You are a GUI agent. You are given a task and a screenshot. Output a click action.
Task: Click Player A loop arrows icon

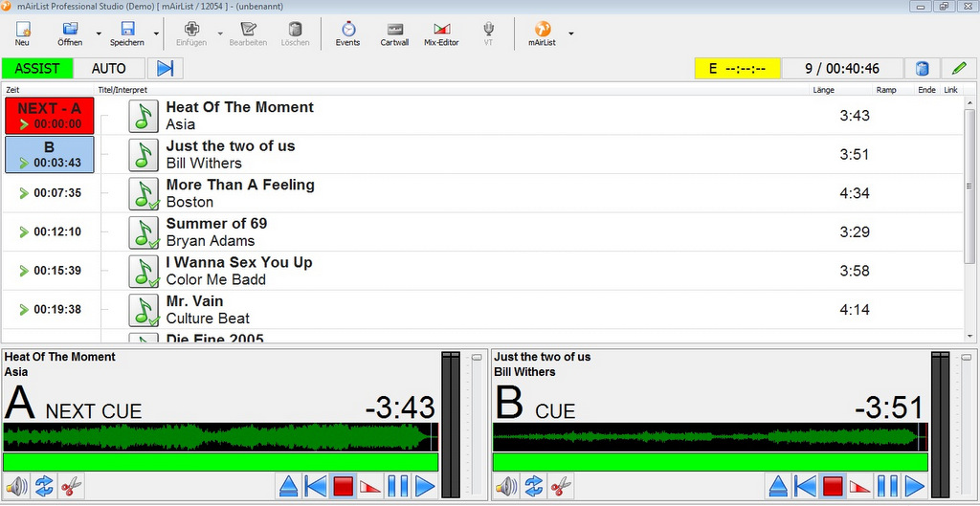[x=44, y=485]
